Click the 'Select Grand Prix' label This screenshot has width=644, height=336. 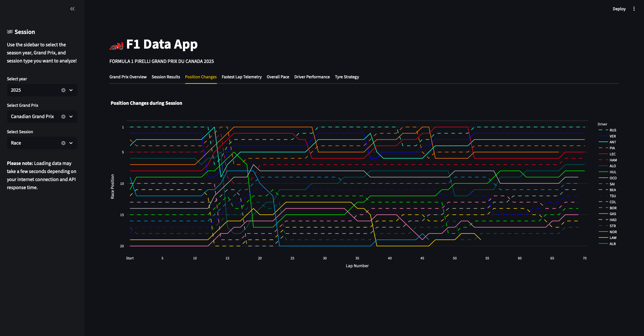click(x=23, y=105)
